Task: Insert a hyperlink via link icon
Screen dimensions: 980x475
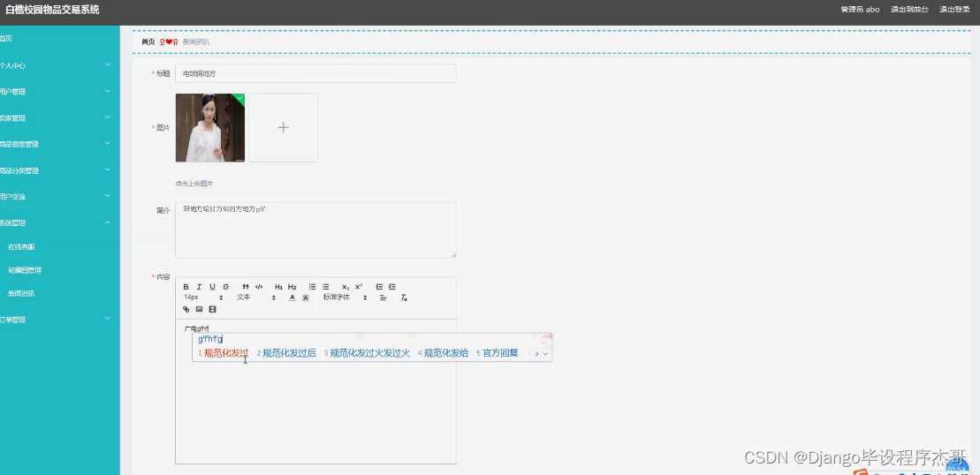Action: [x=186, y=309]
